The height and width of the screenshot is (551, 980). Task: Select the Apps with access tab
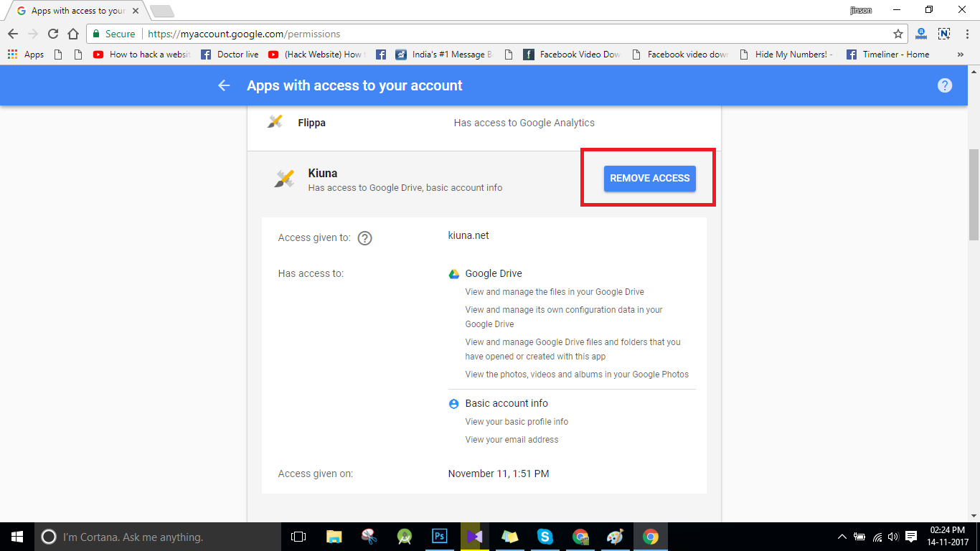click(x=77, y=11)
